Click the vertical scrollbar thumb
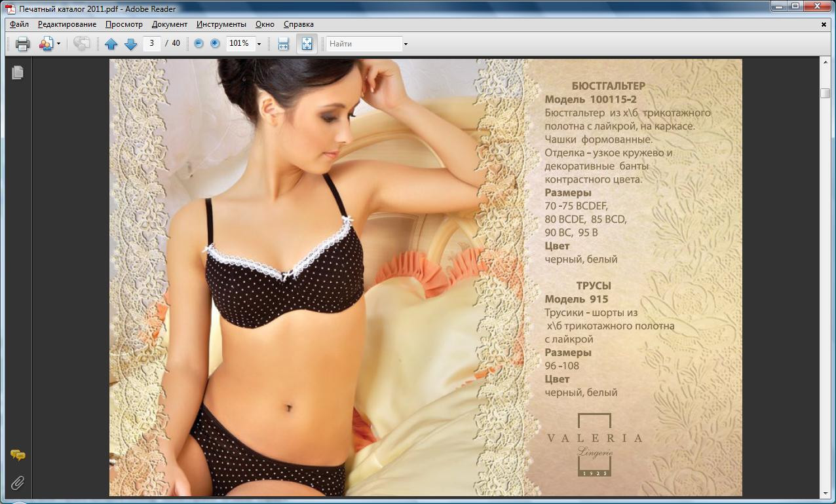836x504 pixels. 826,94
